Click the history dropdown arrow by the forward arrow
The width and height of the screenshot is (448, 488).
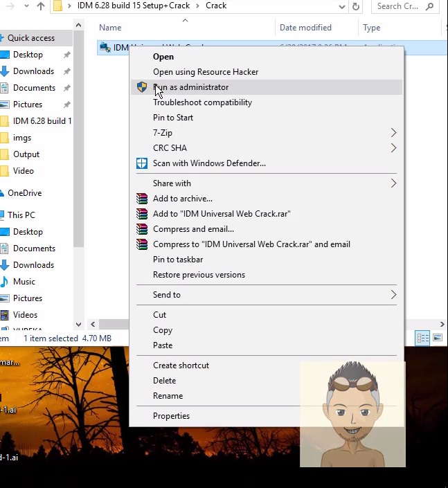(27, 6)
